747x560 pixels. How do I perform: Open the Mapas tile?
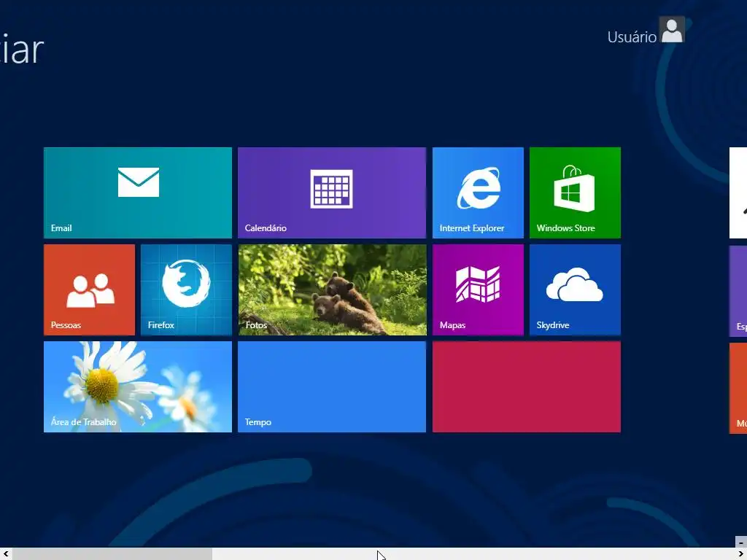coord(478,290)
